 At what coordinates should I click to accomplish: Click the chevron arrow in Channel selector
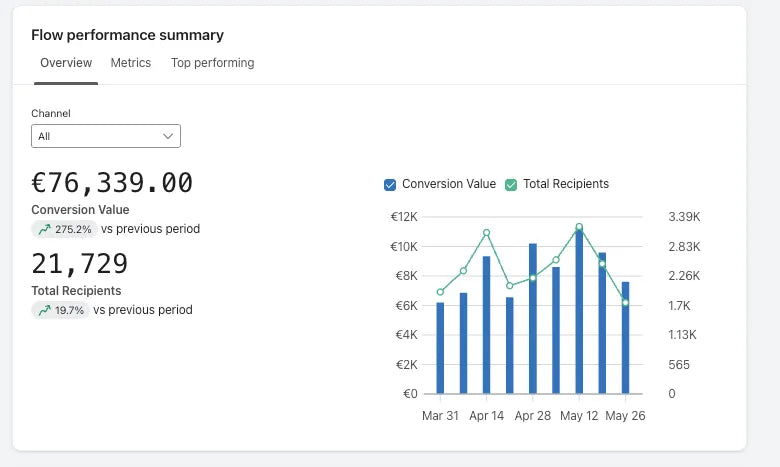pyautogui.click(x=168, y=136)
